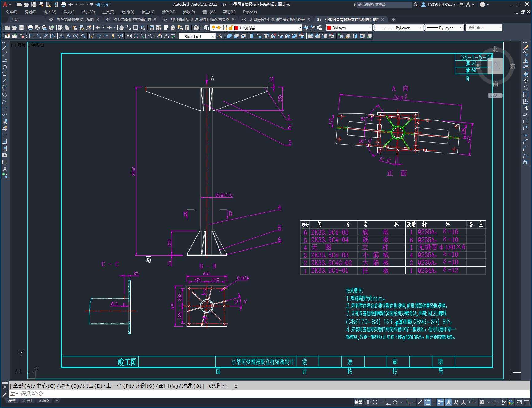532x408 pixels.
Task: Switch to the 布局1 layout tab
Action: pyautogui.click(x=27, y=401)
